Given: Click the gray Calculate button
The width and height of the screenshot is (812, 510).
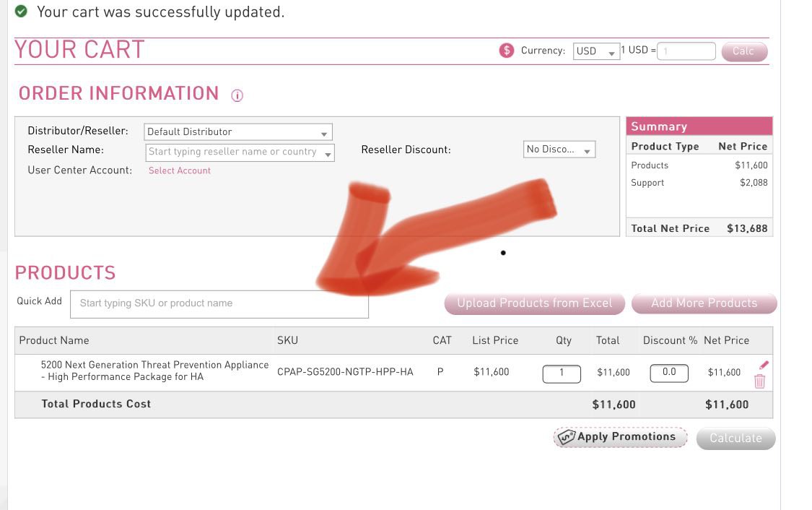Looking at the screenshot, I should click(x=736, y=438).
